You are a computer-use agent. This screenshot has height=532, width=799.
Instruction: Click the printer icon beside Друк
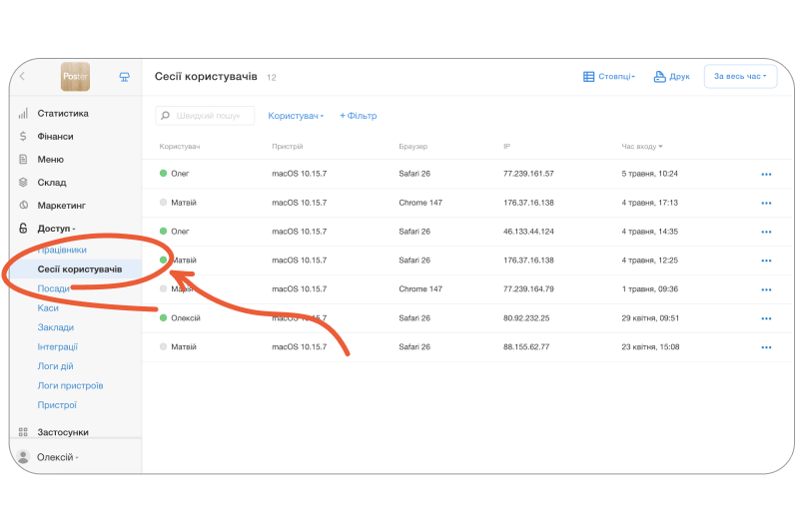[659, 77]
